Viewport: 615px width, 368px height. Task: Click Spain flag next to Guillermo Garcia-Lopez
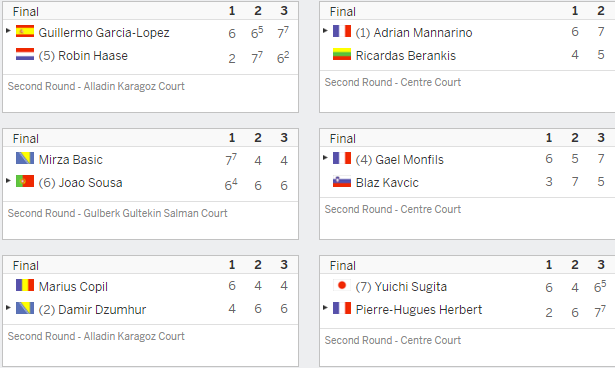point(25,31)
